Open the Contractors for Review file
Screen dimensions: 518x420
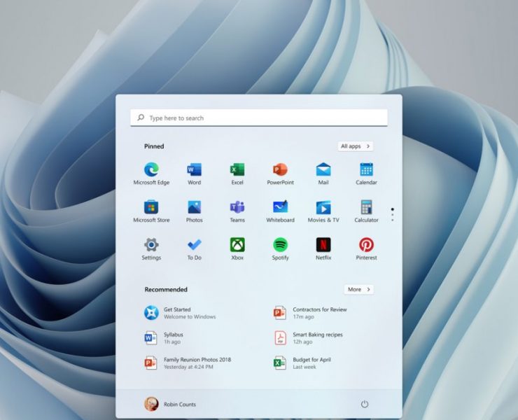pyautogui.click(x=310, y=313)
